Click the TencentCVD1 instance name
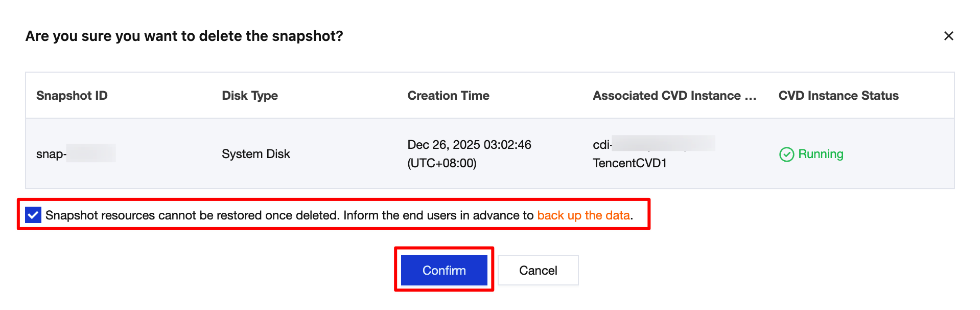Image resolution: width=980 pixels, height=310 pixels. click(x=629, y=163)
